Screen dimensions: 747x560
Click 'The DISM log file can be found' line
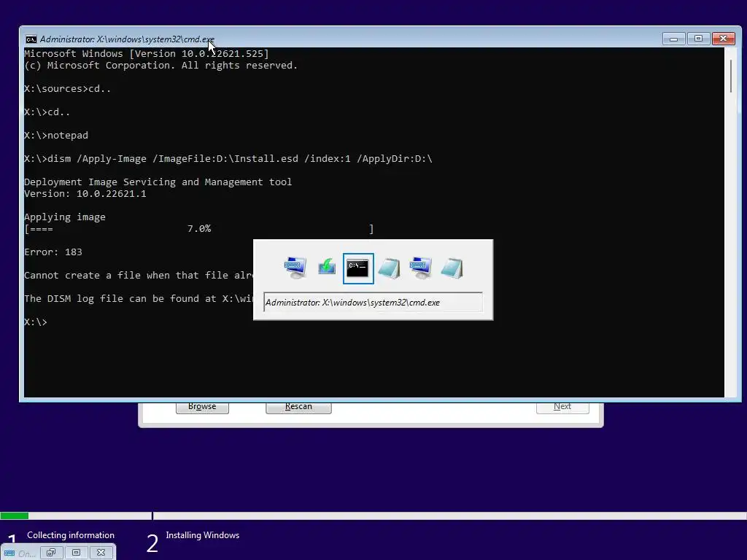coord(138,298)
